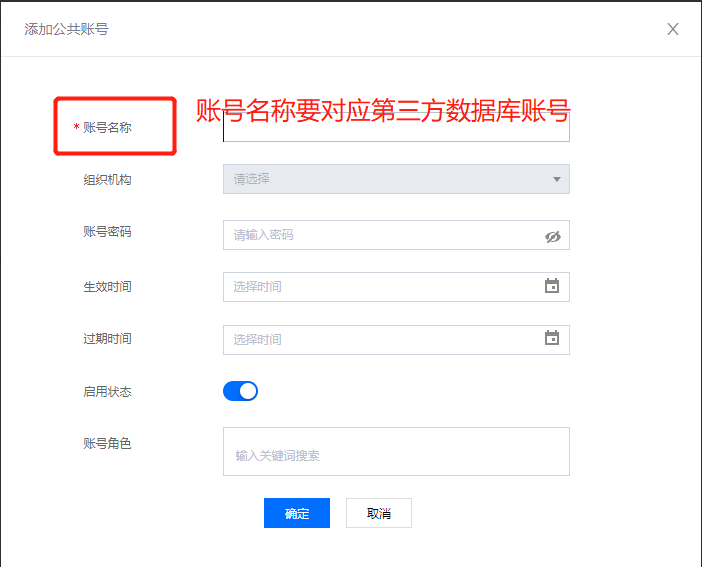Click the 启用状态 field label
Screen dimensions: 702x567
pyautogui.click(x=107, y=392)
